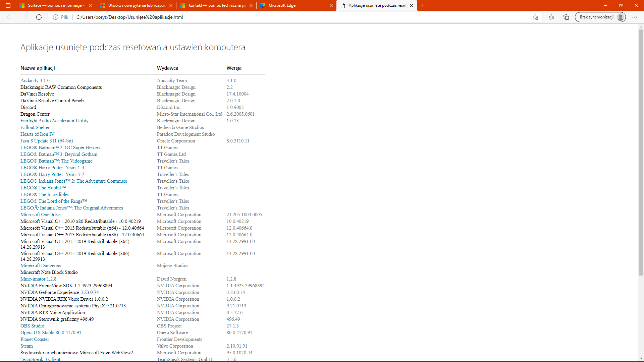The width and height of the screenshot is (644, 362).
Task: Open the tab actions menu icon
Action: 8,5
